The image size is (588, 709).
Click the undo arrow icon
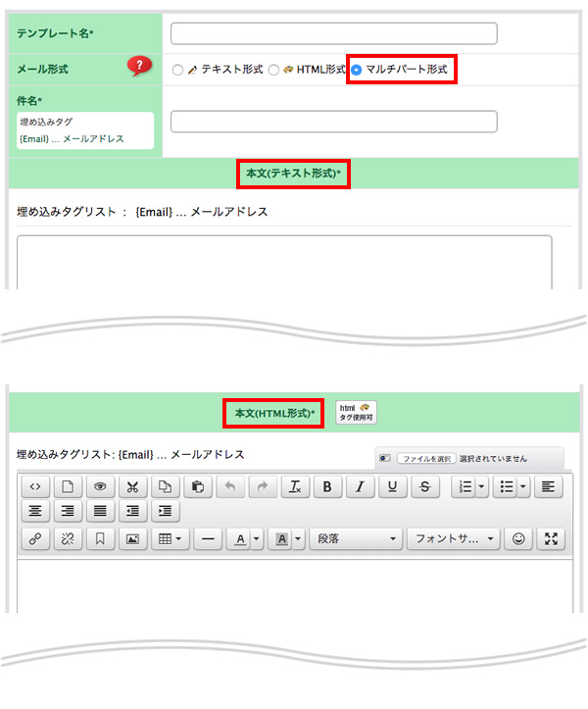230,486
